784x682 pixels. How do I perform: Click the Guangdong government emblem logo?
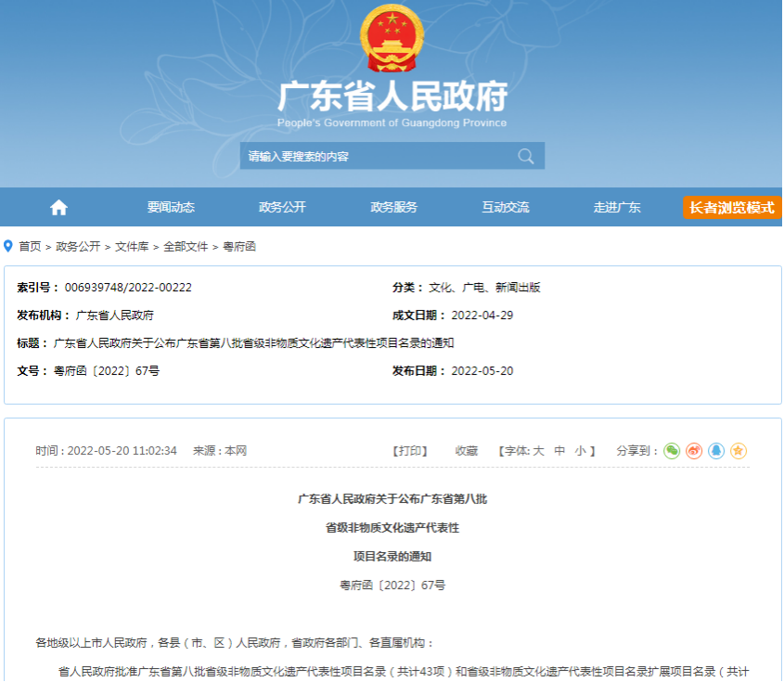pos(391,39)
